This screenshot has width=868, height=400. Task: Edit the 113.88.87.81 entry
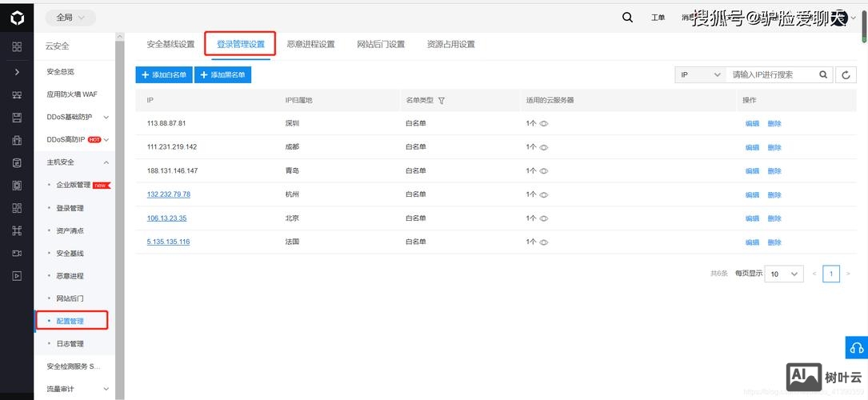point(752,124)
